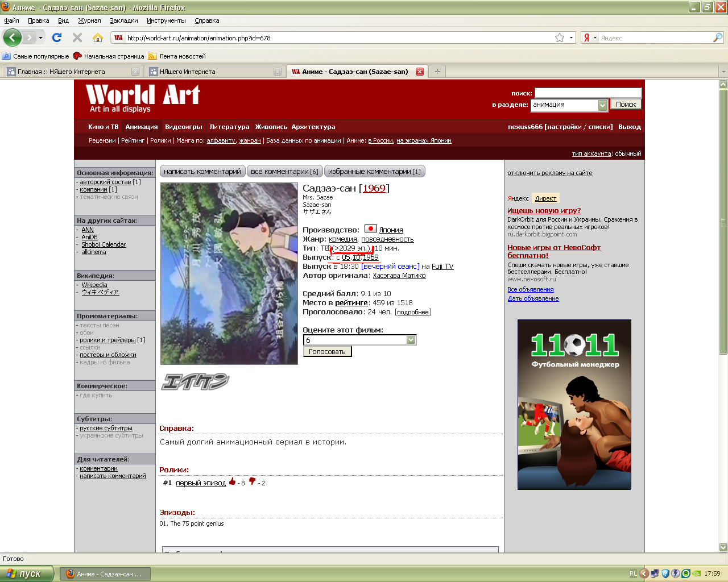
Task: Open the URL bar history dropdown arrow
Action: point(570,38)
